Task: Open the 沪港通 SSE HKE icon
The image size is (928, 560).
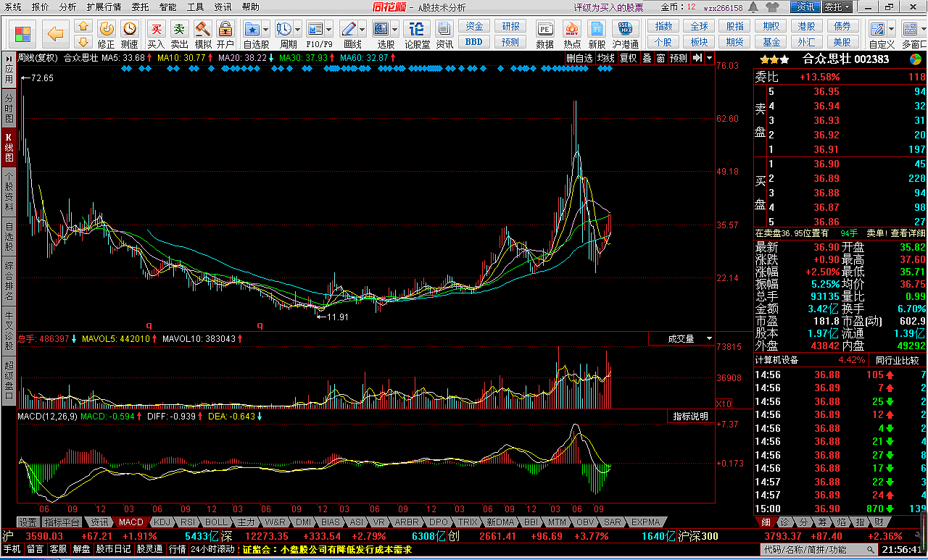Action: click(625, 29)
